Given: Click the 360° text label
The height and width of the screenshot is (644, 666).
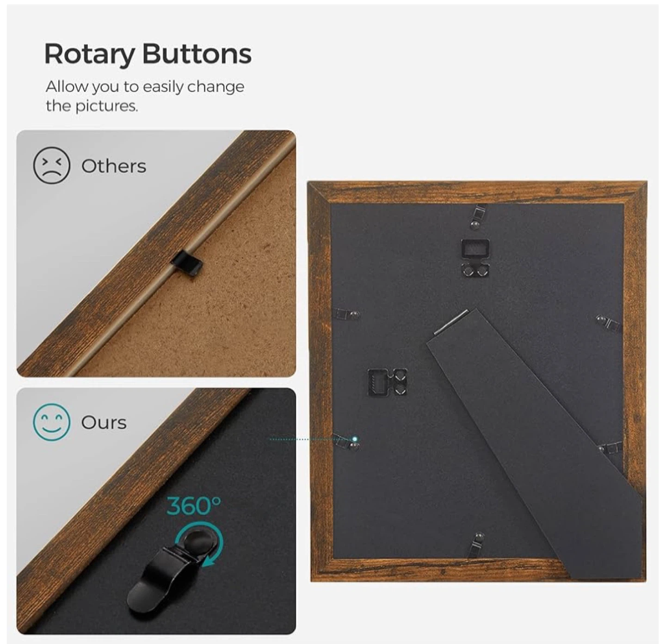Looking at the screenshot, I should (194, 507).
